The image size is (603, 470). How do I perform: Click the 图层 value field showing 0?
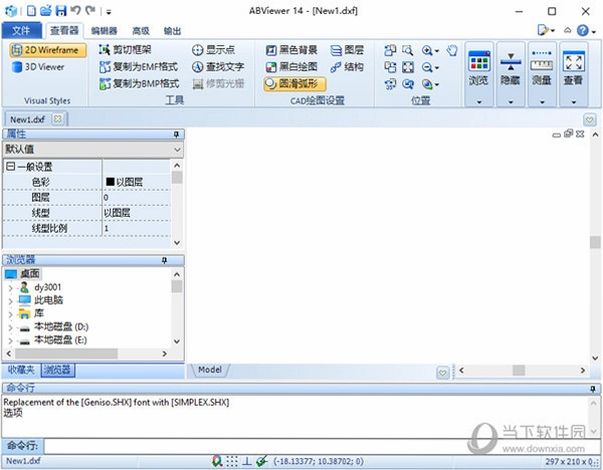coord(137,197)
